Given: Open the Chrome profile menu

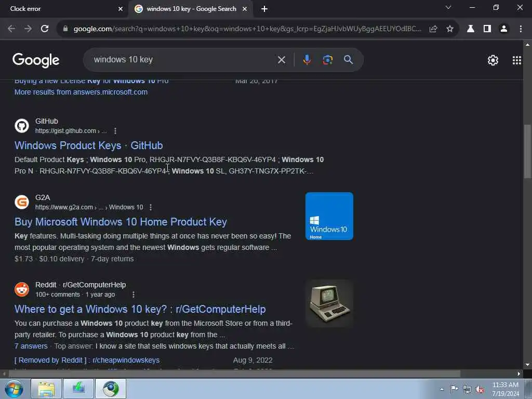Looking at the screenshot, I should point(504,29).
